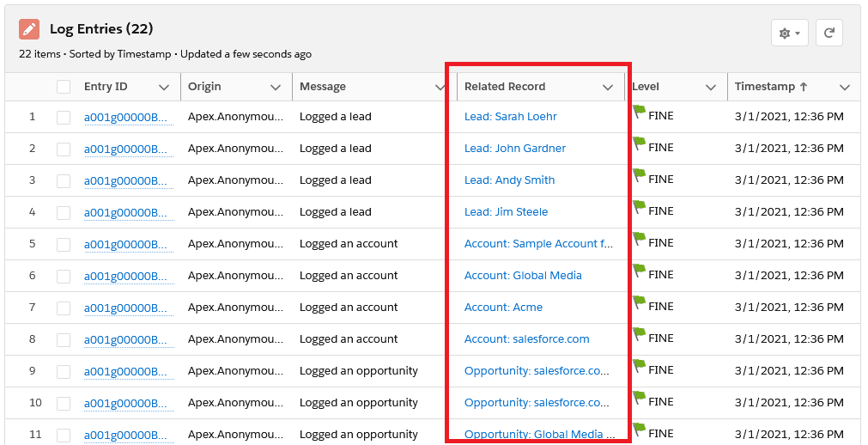This screenshot has height=445, width=868.
Task: Select checkbox for row 5
Action: pyautogui.click(x=64, y=244)
